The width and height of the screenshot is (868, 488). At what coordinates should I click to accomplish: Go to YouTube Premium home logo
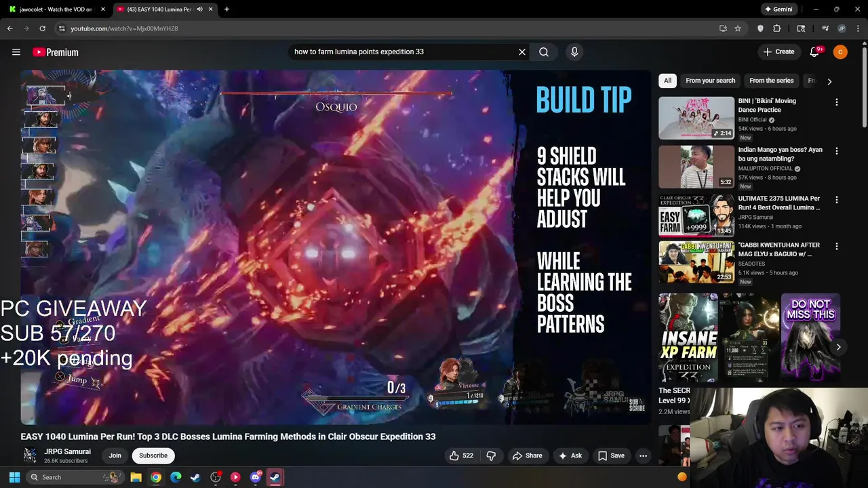click(56, 52)
